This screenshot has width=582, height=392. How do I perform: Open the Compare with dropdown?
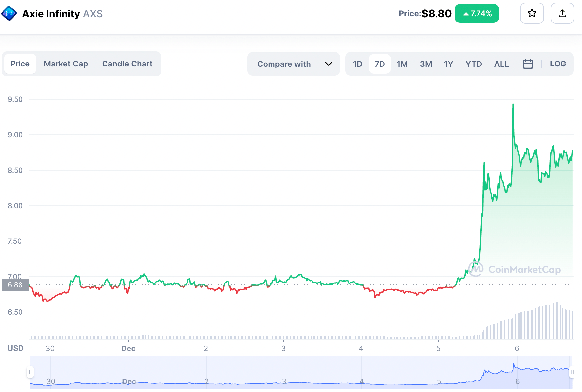(x=284, y=64)
